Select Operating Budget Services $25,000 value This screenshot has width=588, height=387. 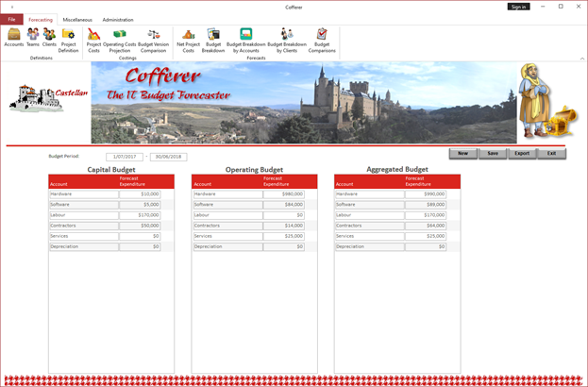(284, 236)
